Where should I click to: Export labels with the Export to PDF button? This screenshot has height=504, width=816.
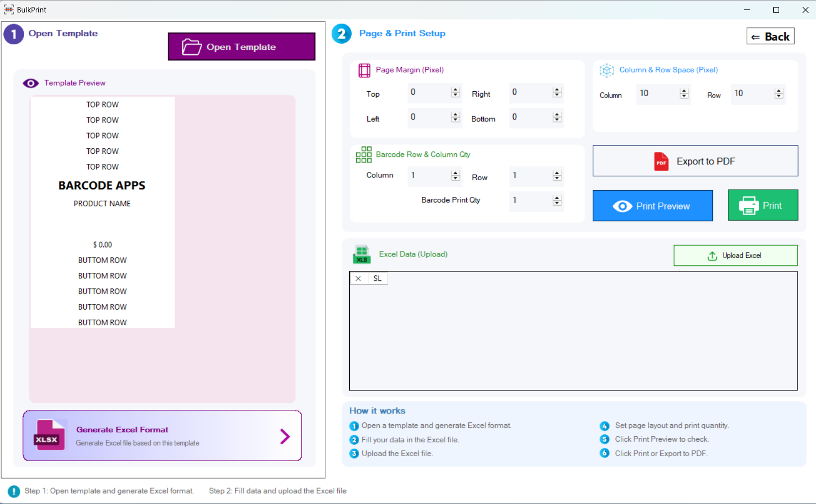tap(695, 161)
